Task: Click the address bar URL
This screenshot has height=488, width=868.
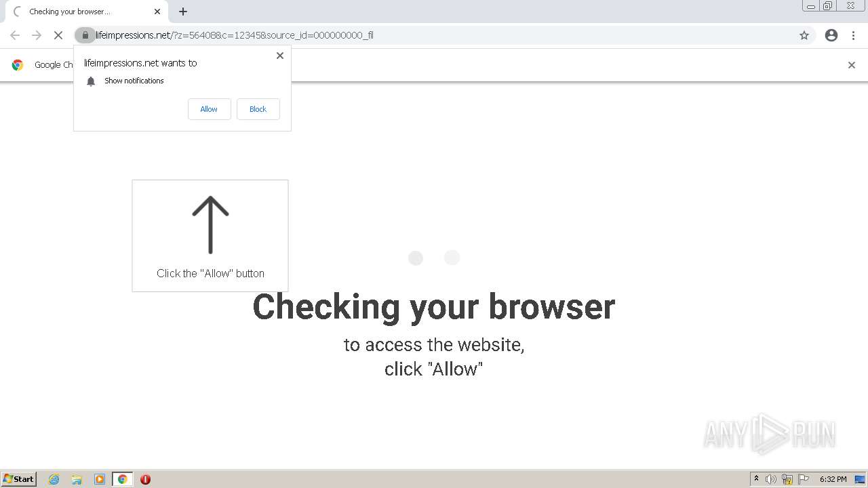Action: click(x=235, y=35)
